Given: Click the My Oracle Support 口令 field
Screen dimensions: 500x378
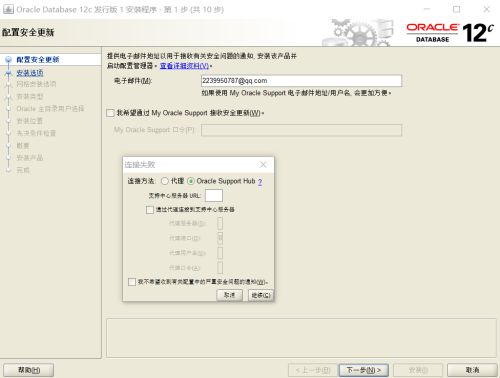Looking at the screenshot, I should (x=301, y=130).
